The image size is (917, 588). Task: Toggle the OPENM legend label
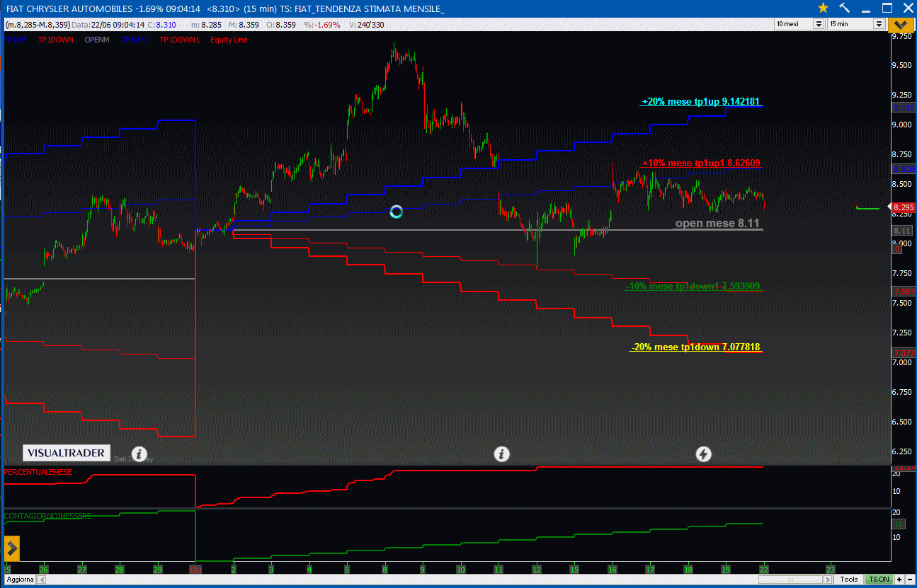[97, 40]
